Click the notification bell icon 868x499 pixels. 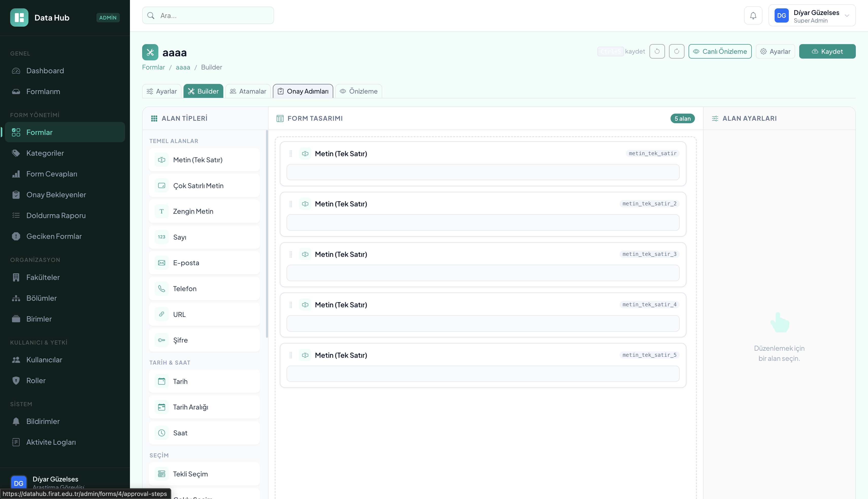pos(753,16)
